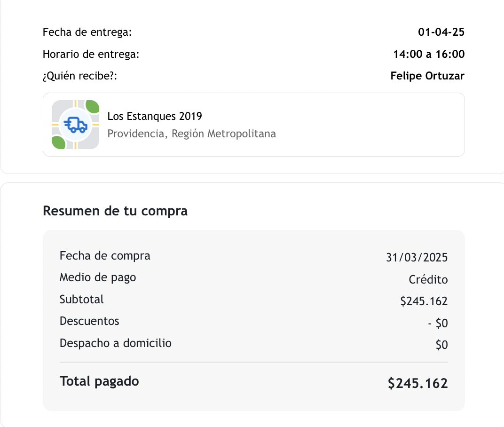
Task: Click the Providencia, Región Metropolitana line
Action: [x=191, y=134]
